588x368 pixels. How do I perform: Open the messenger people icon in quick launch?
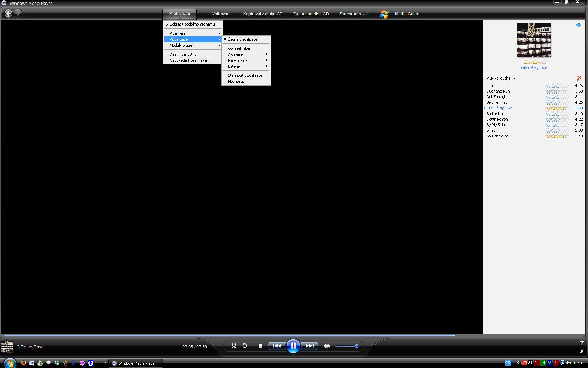click(x=57, y=363)
